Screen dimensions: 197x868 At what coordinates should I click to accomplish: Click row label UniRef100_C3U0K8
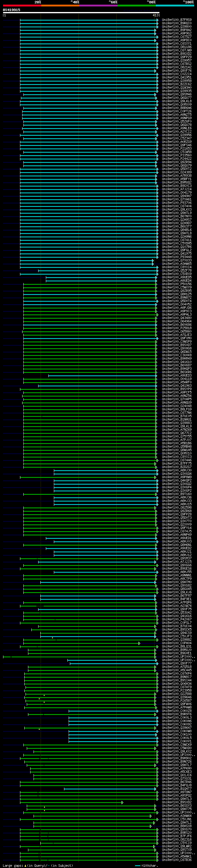point(177,355)
